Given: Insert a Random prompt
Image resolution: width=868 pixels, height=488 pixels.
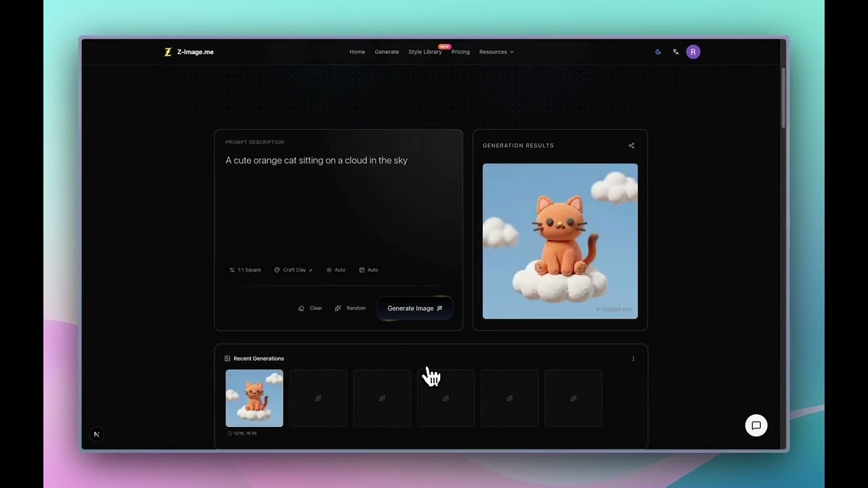Looking at the screenshot, I should pos(350,308).
